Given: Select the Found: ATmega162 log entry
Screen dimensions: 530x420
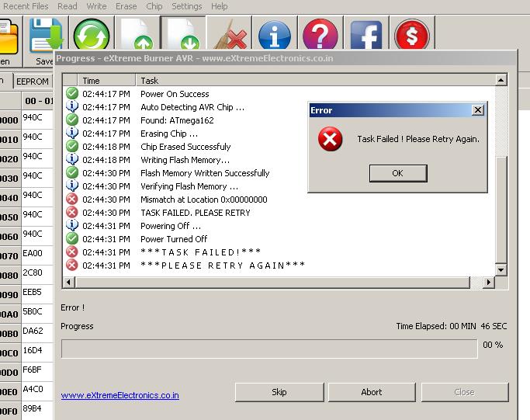Looking at the screenshot, I should 177,120.
